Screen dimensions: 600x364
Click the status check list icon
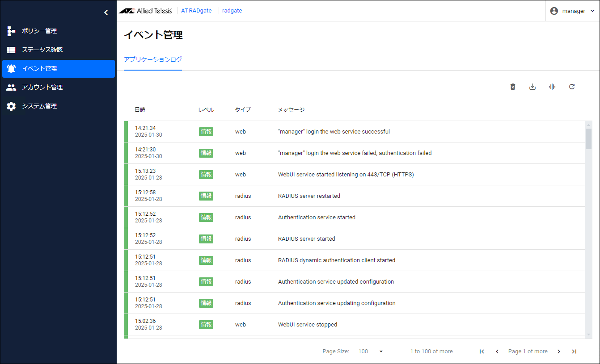pyautogui.click(x=11, y=50)
